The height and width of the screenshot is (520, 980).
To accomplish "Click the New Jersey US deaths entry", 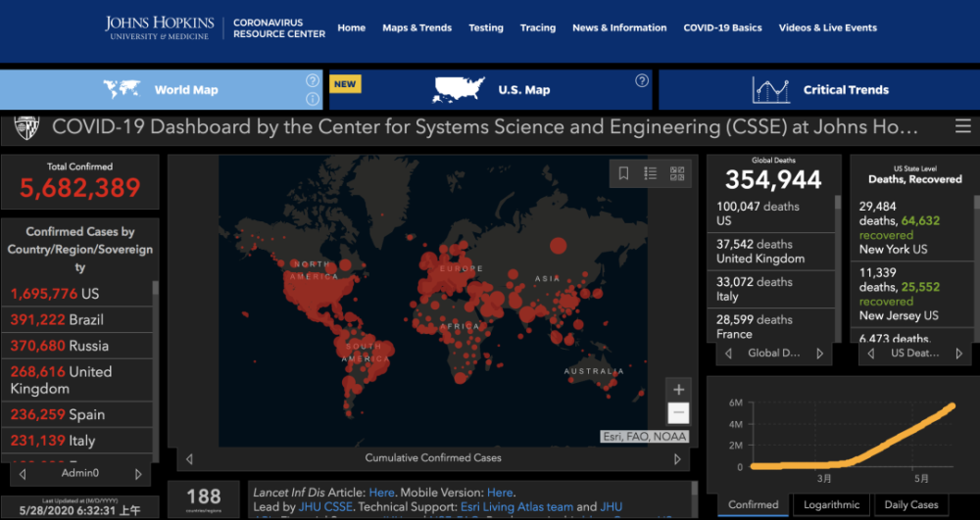I will click(911, 294).
